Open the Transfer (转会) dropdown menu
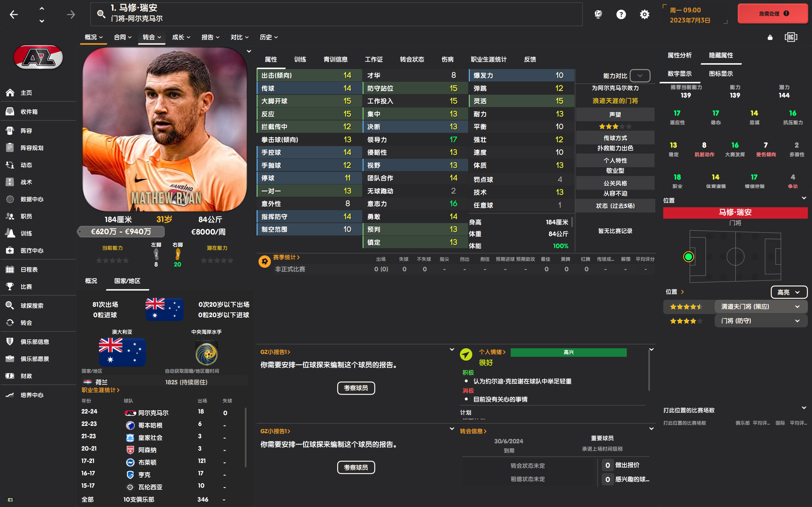812x507 pixels. point(152,37)
